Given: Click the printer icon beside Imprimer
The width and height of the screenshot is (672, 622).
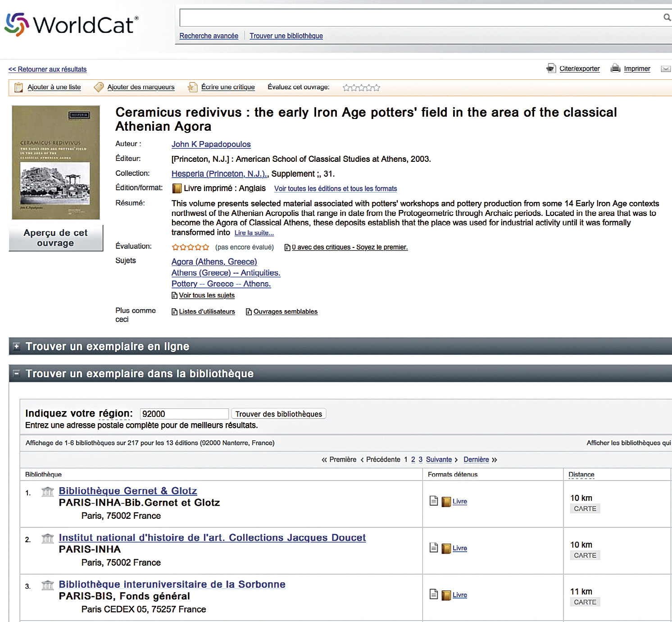Looking at the screenshot, I should (x=615, y=68).
